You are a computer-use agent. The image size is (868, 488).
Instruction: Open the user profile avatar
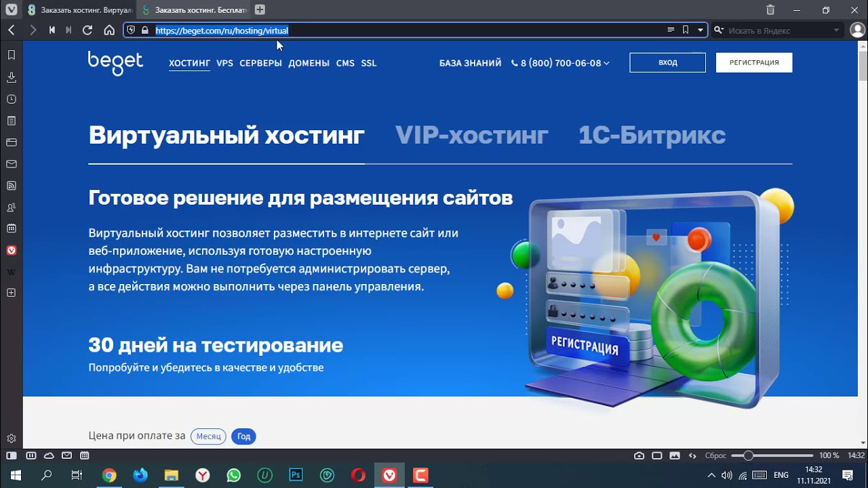856,30
